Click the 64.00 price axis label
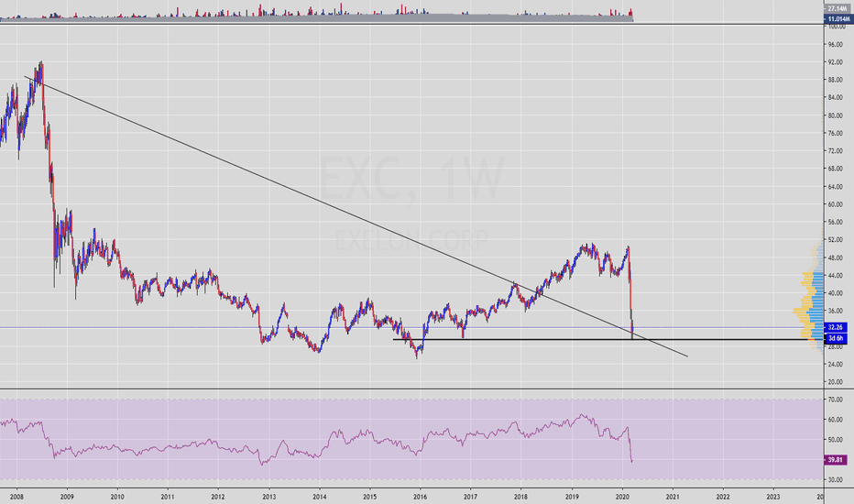This screenshot has width=854, height=504. [x=836, y=186]
